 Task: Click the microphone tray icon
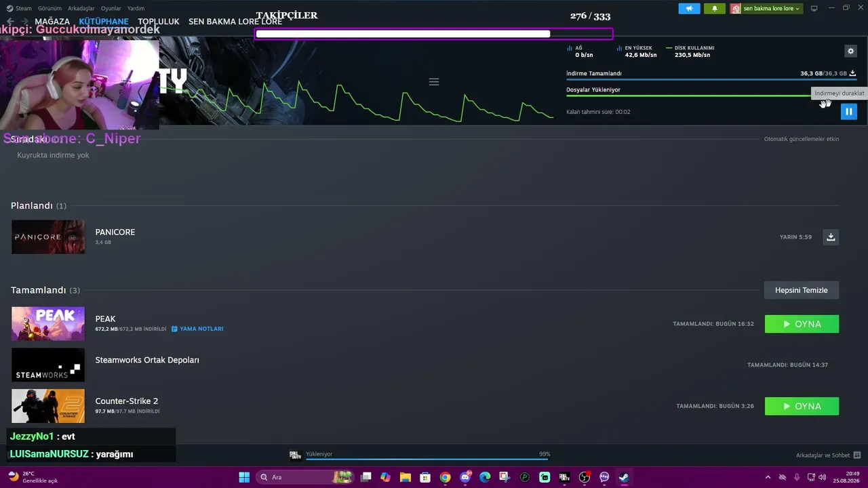[797, 477]
